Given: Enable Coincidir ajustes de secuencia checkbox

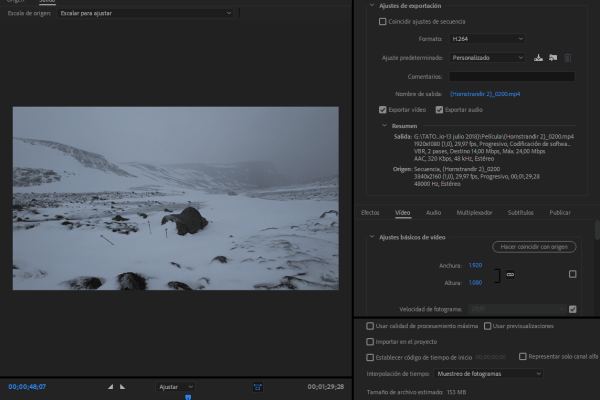Looking at the screenshot, I should [382, 21].
